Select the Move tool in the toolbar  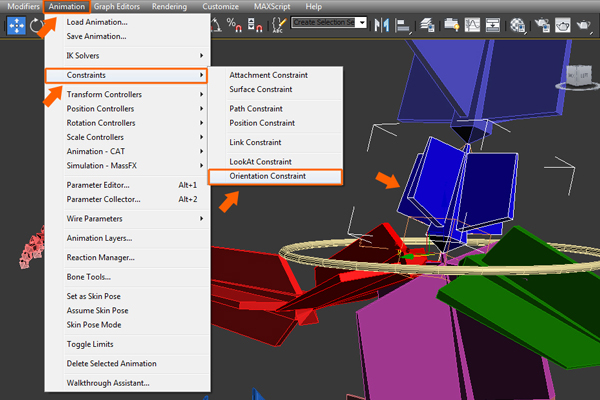(x=16, y=26)
